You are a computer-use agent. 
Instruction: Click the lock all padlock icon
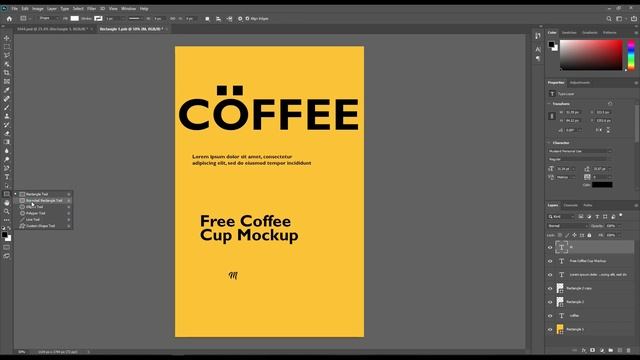tap(589, 235)
